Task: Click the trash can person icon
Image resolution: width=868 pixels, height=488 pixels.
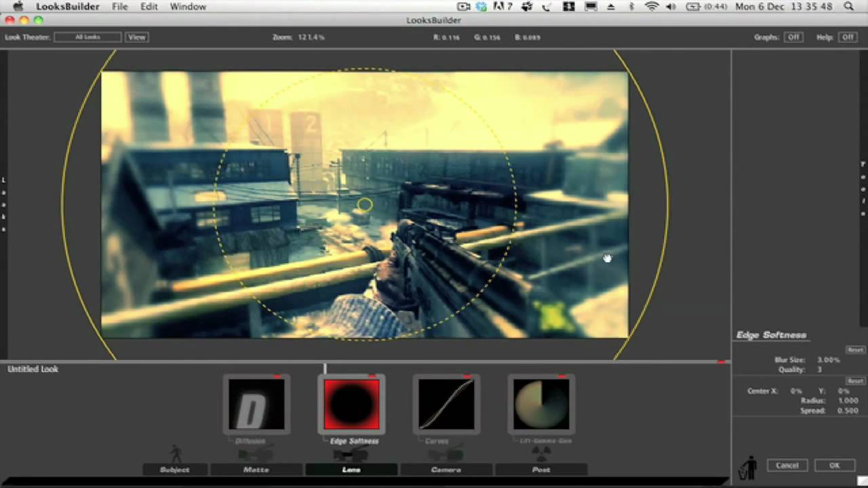Action: click(x=748, y=467)
